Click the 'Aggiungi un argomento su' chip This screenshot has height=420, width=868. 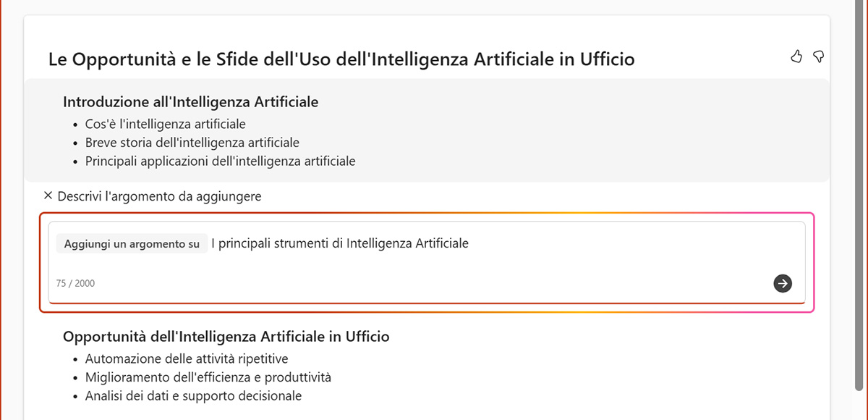132,244
